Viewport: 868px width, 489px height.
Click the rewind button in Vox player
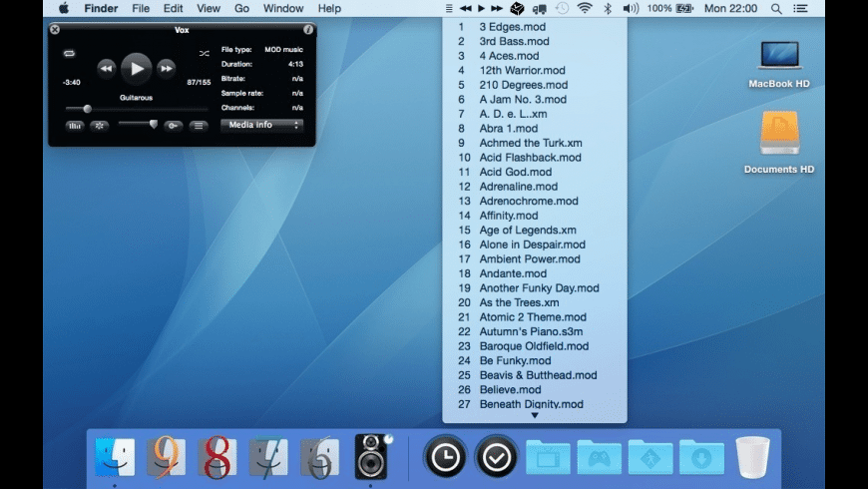[107, 68]
